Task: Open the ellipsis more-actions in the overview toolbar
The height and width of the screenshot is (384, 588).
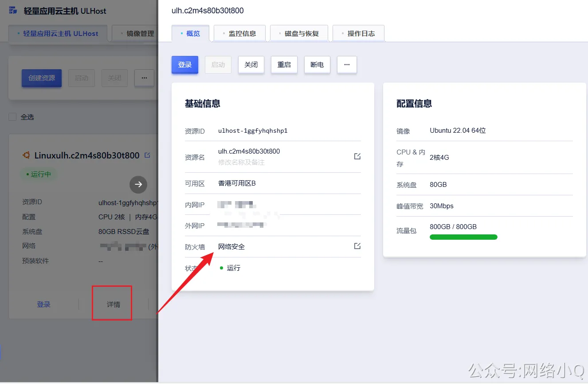Action: 347,64
